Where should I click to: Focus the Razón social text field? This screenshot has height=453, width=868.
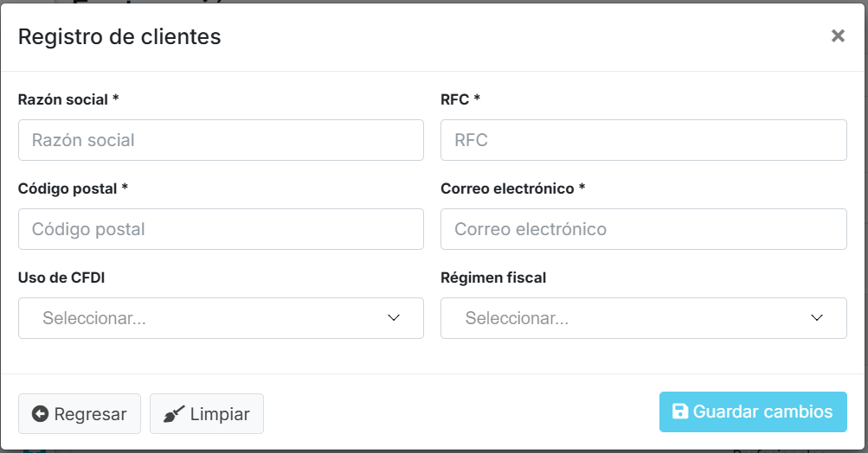221,140
